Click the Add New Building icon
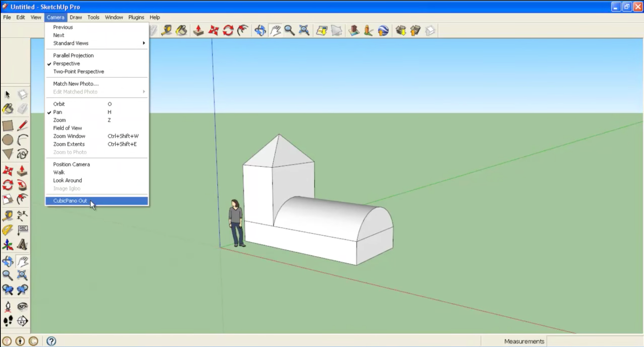Image resolution: width=644 pixels, height=347 pixels. (x=354, y=31)
